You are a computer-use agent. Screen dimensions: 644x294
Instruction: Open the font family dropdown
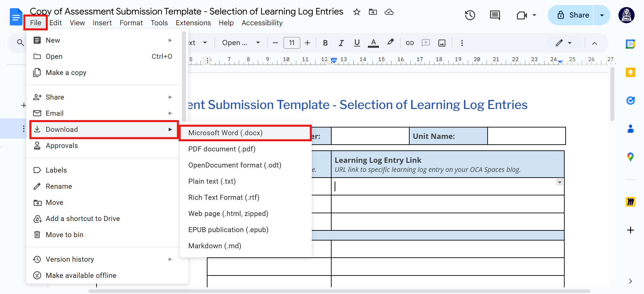tap(241, 43)
